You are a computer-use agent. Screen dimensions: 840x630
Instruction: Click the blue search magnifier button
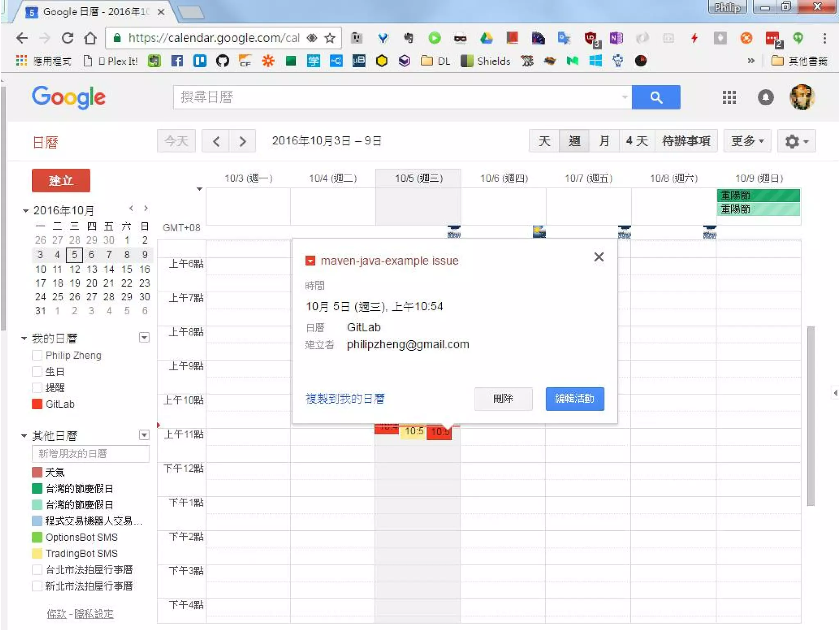[x=655, y=97]
